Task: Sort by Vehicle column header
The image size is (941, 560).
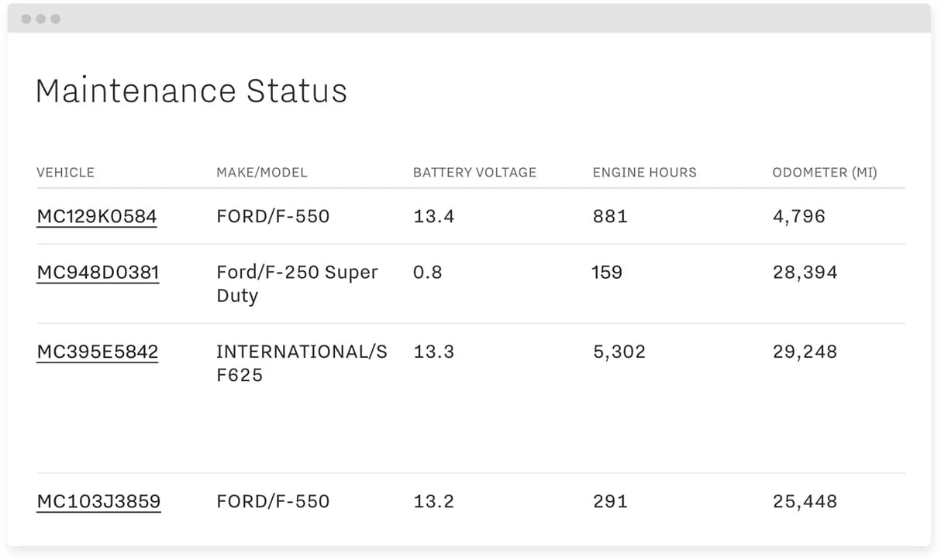Action: tap(65, 173)
